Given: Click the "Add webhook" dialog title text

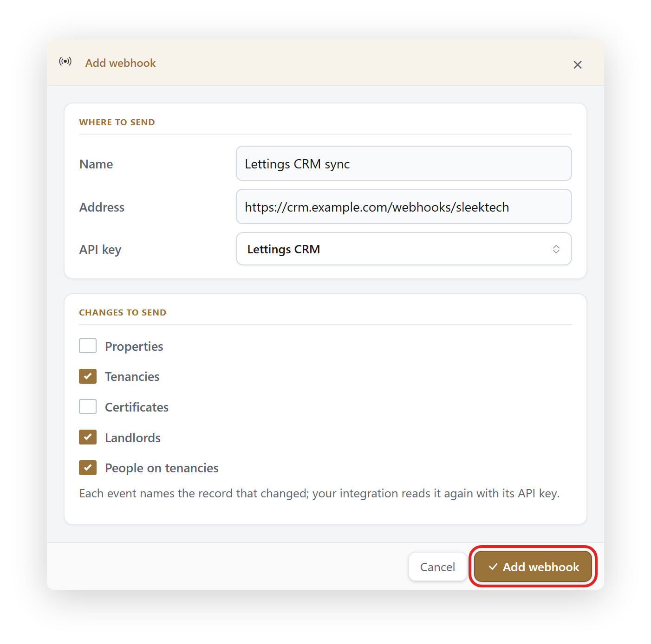Looking at the screenshot, I should [120, 63].
